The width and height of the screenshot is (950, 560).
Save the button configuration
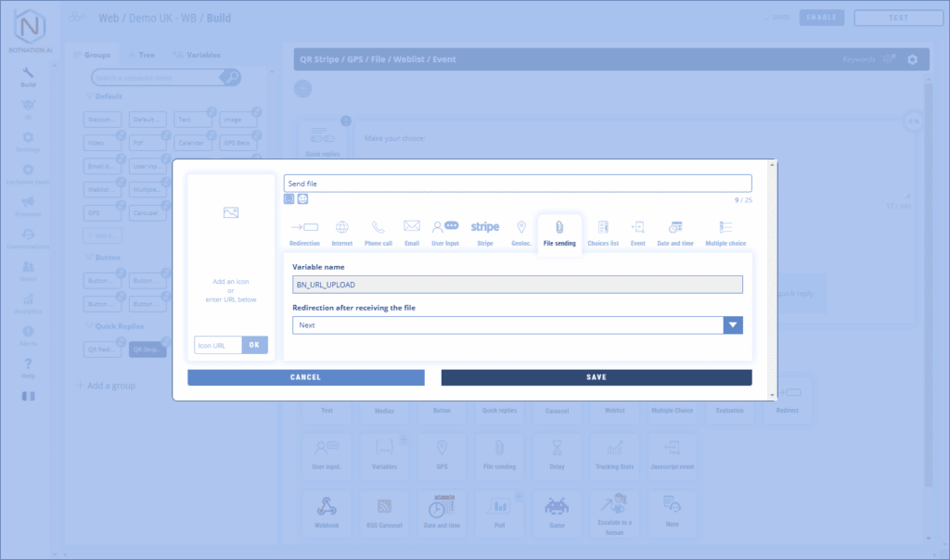[x=596, y=377]
